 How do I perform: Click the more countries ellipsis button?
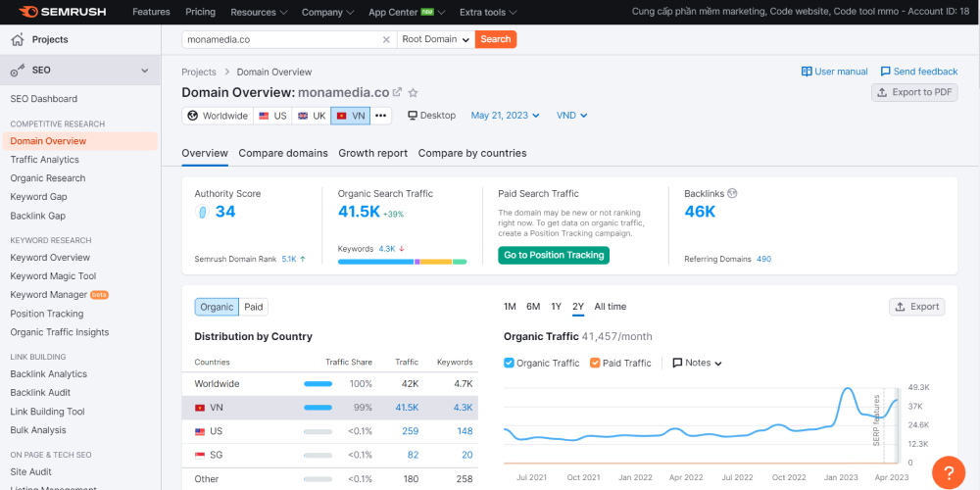click(381, 115)
